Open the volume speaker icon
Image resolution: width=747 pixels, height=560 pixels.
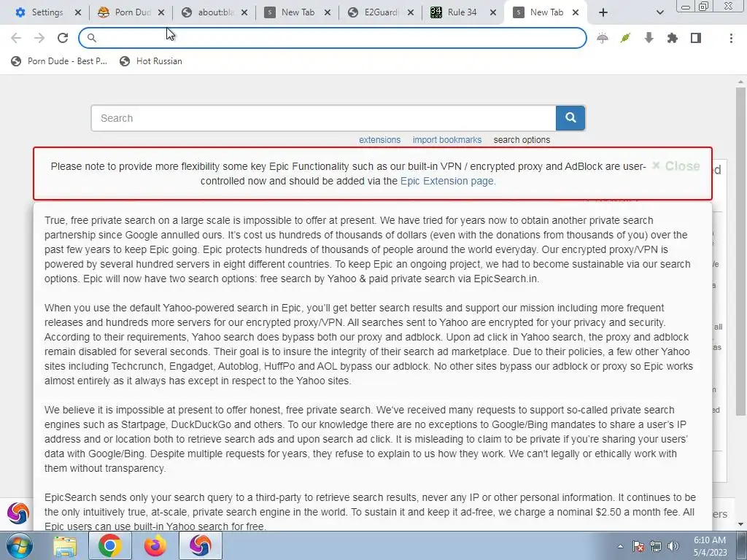[673, 546]
